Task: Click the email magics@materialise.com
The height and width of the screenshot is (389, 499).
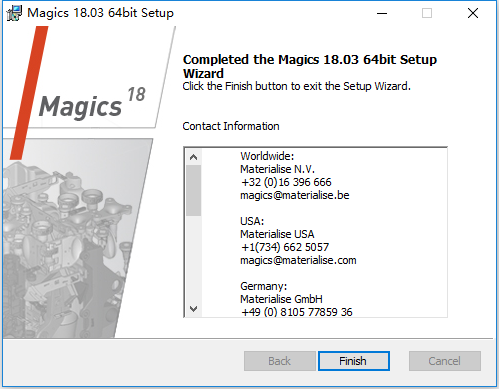Action: tap(298, 260)
